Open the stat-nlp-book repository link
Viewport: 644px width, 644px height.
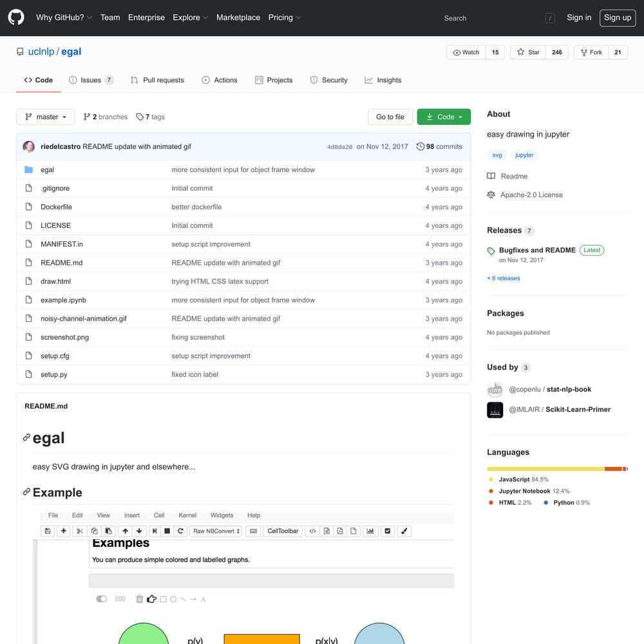coord(569,390)
